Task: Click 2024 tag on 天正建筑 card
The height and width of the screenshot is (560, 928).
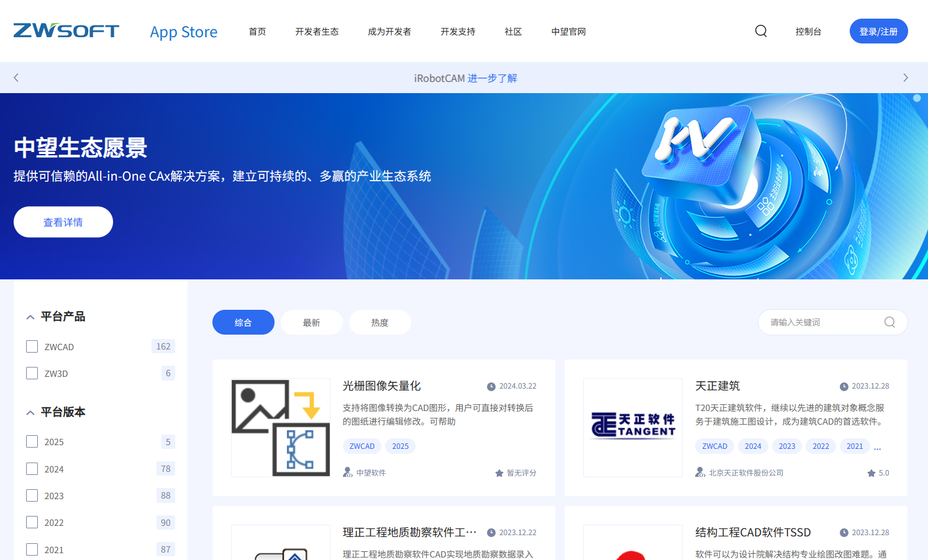Action: pos(753,446)
